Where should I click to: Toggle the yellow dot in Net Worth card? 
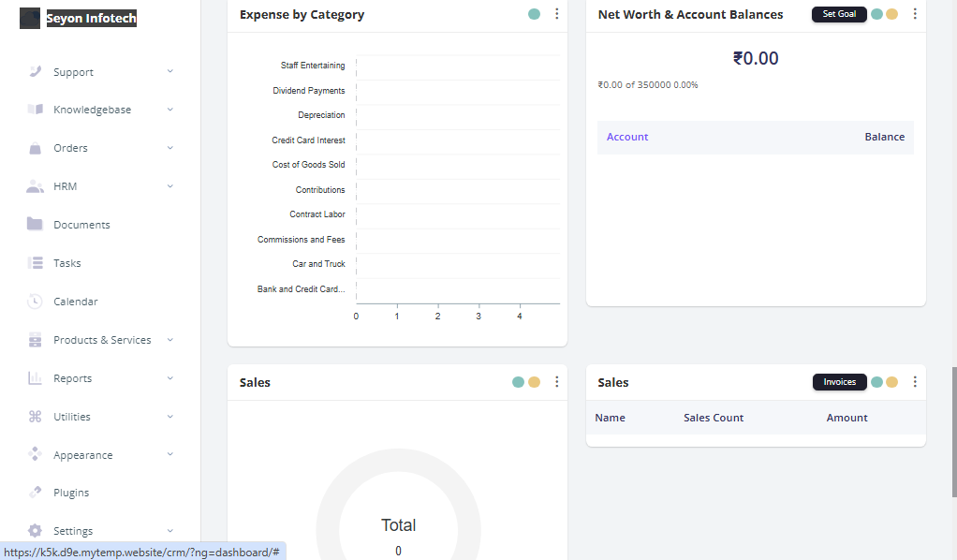click(892, 14)
